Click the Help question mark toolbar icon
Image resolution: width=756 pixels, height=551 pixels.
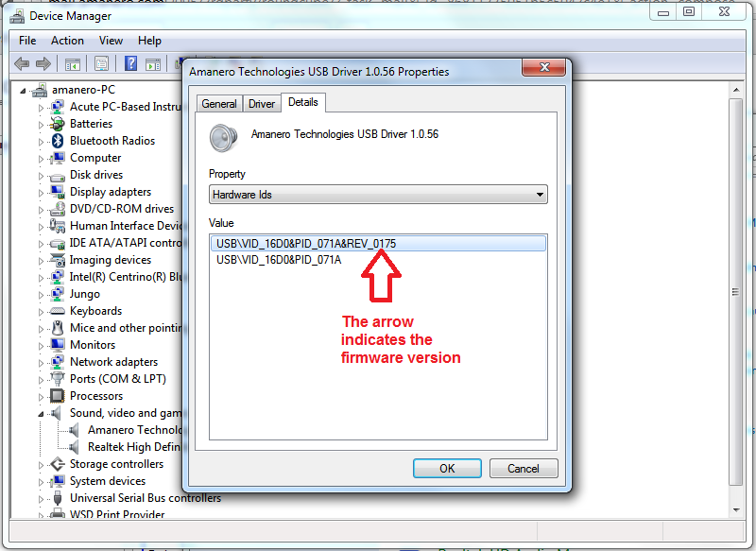(130, 63)
